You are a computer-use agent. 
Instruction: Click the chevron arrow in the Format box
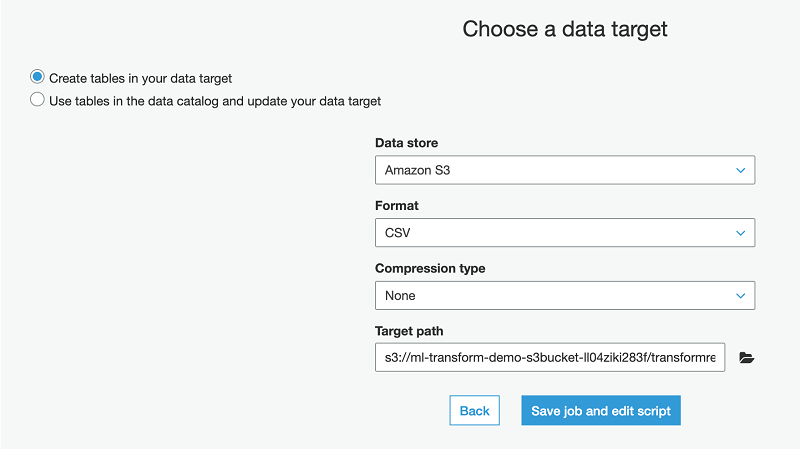coord(740,233)
